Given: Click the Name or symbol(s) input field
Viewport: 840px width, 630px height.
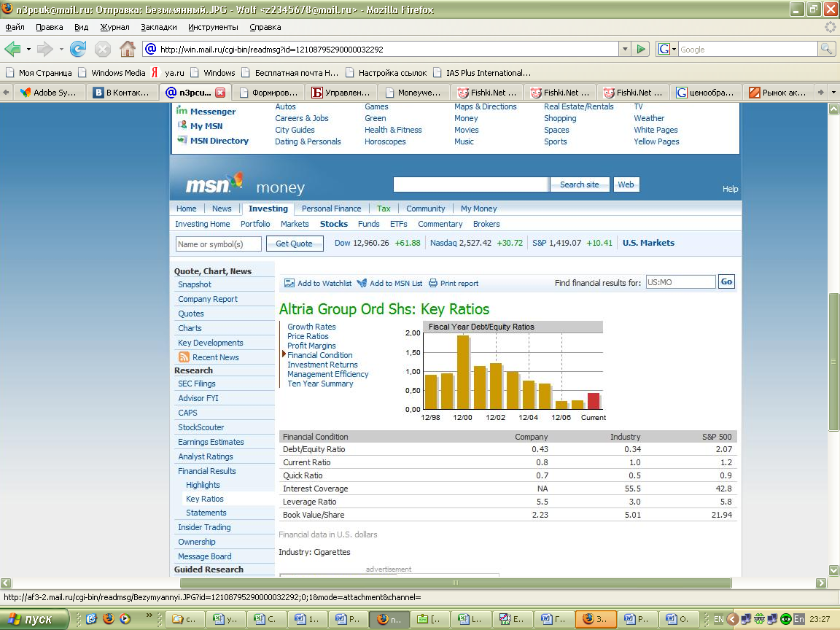Looking at the screenshot, I should pos(219,244).
